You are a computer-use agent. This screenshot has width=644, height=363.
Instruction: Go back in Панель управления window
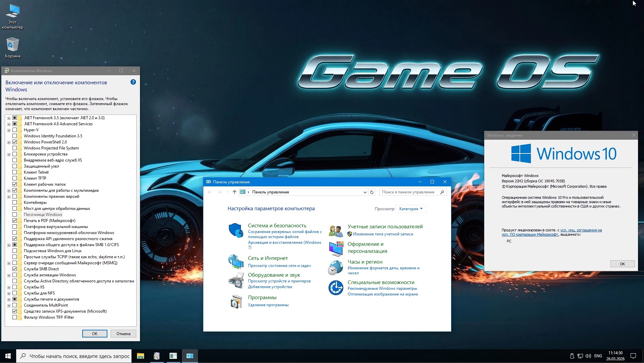pos(210,192)
